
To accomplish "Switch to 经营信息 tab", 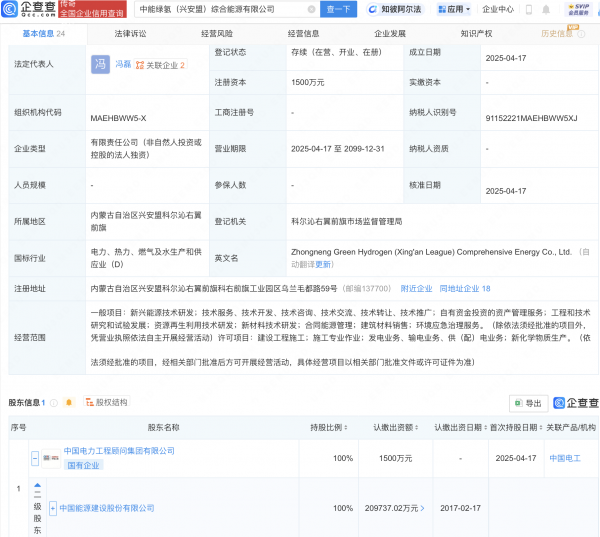I will pos(303,34).
